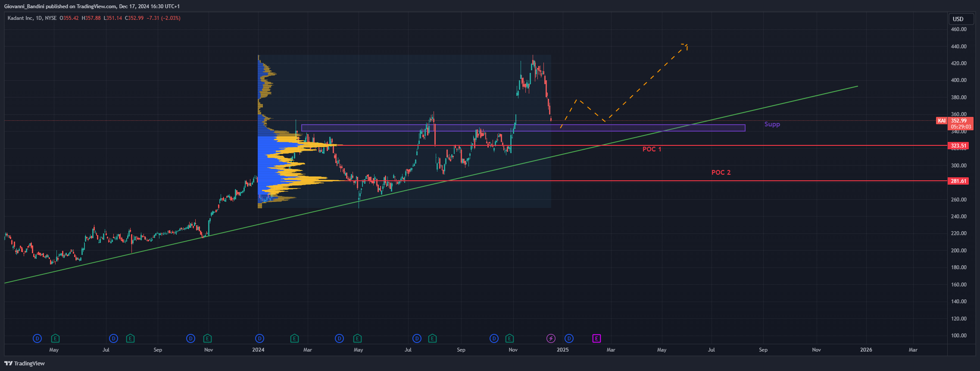Click the earnings E marker above Nov 2024
The image size is (980, 371).
tap(509, 339)
